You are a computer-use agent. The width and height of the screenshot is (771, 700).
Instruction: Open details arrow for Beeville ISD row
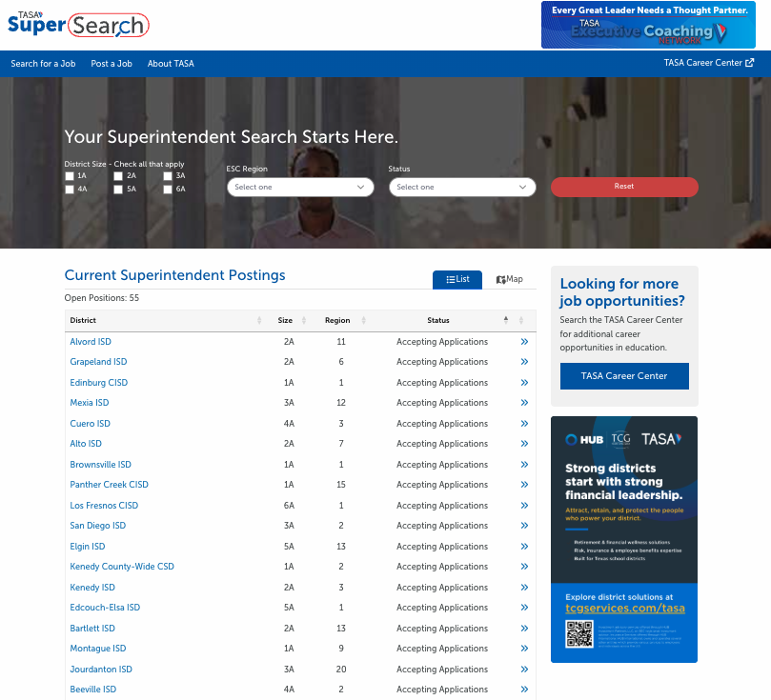[524, 690]
